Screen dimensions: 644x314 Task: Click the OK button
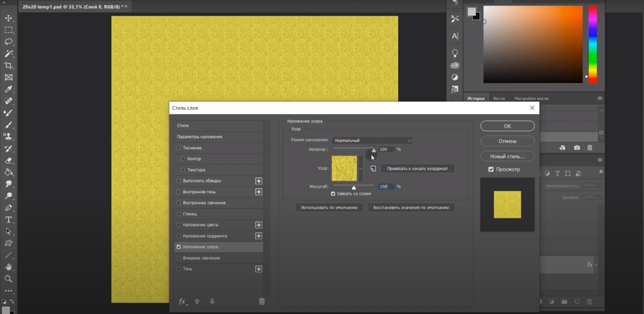pos(507,126)
